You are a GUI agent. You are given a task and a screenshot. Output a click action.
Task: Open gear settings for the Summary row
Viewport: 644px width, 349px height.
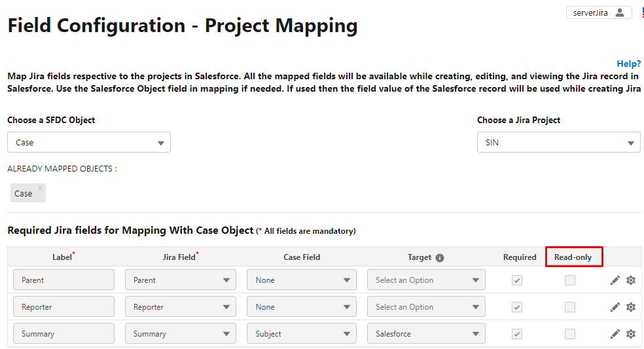(631, 334)
